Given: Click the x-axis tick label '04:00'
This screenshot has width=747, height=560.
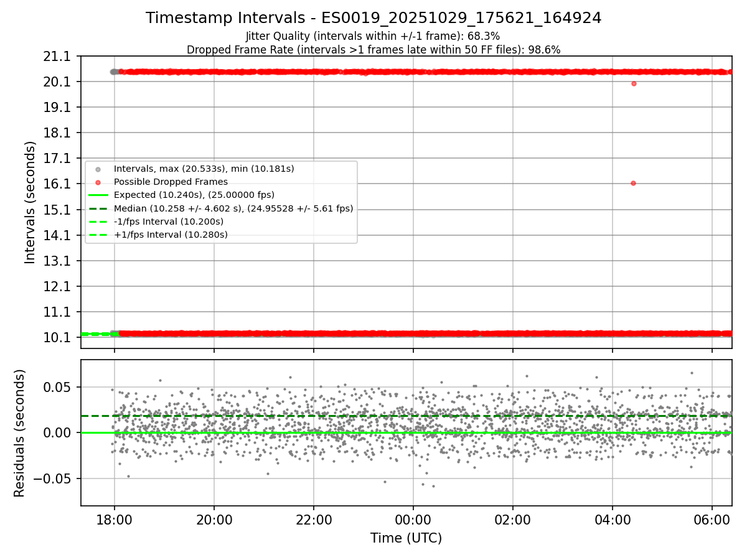Looking at the screenshot, I should 613,520.
